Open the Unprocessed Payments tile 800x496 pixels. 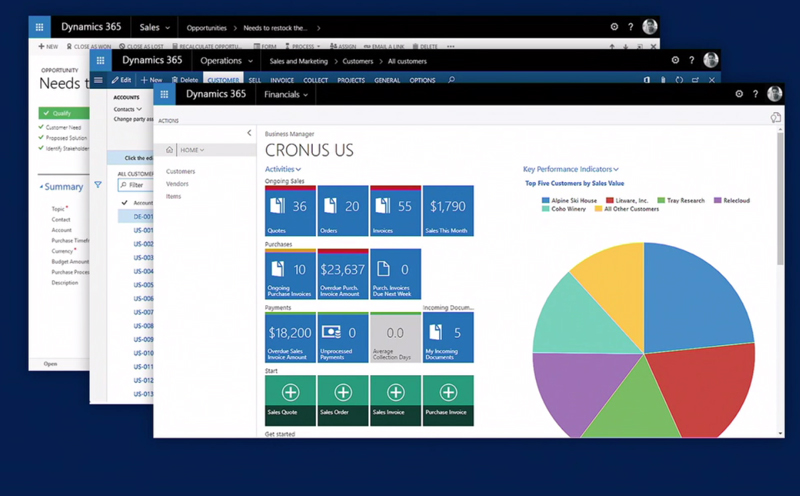click(343, 337)
